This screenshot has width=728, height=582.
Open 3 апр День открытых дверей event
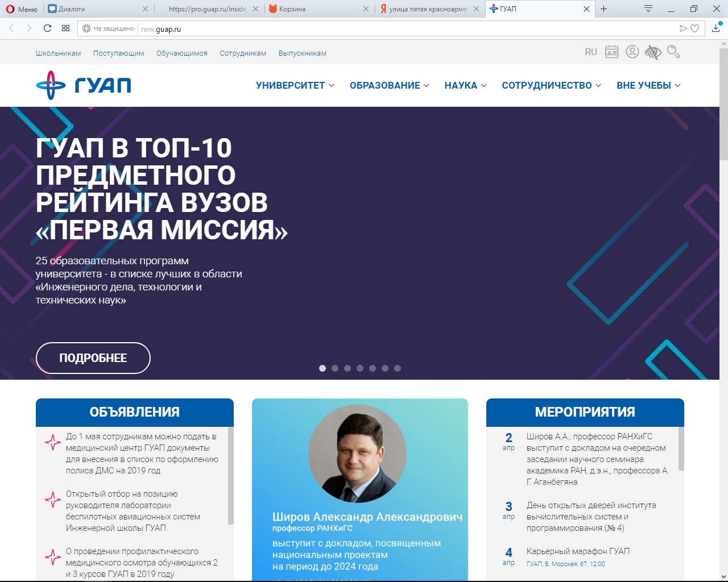[x=591, y=517]
